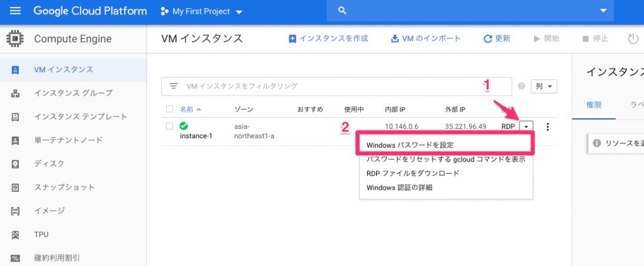Click the VM のインポート toolbar button

pyautogui.click(x=426, y=39)
